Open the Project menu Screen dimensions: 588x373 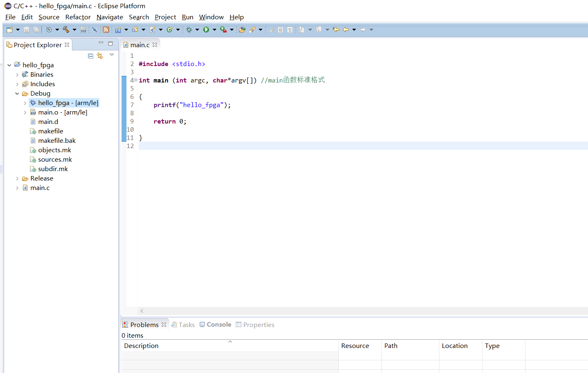[x=165, y=17]
